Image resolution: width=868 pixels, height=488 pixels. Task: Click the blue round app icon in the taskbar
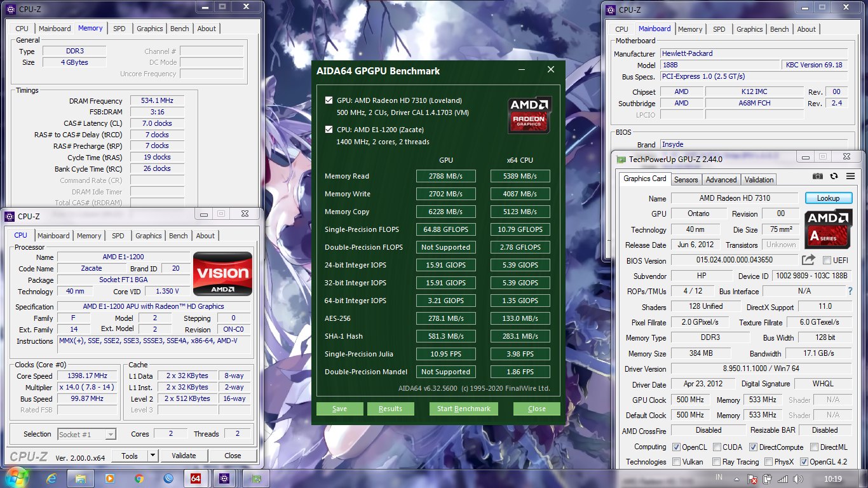pos(168,478)
